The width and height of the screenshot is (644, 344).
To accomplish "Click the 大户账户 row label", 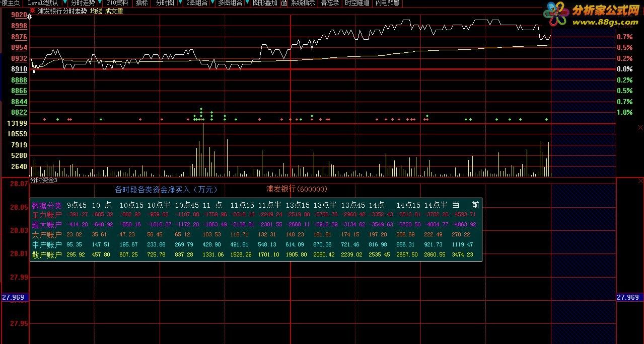I will (47, 234).
